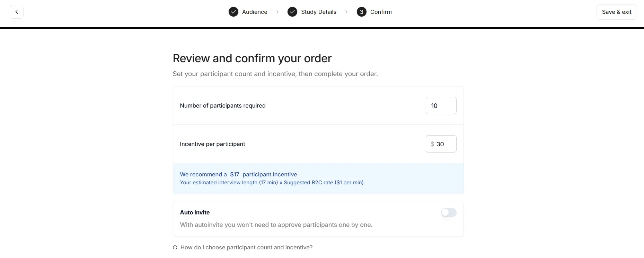Image resolution: width=644 pixels, height=258 pixels.
Task: Click the Auto Invite heading
Action: point(195,212)
